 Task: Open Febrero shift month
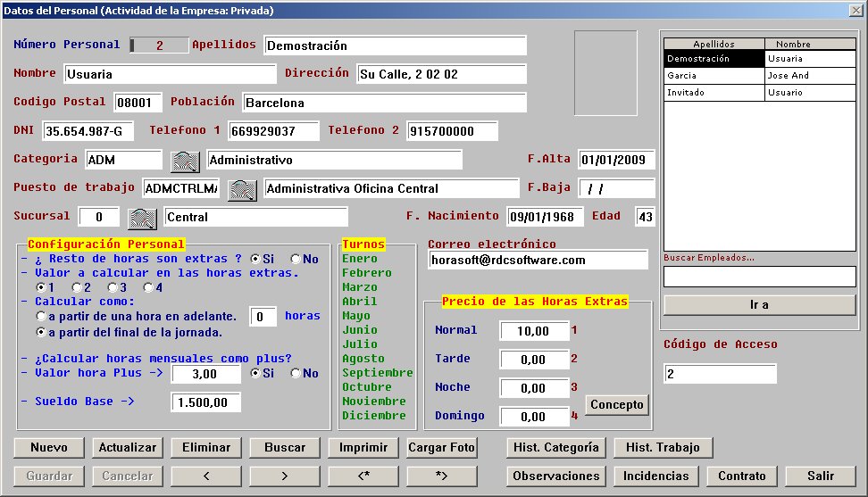tap(366, 273)
